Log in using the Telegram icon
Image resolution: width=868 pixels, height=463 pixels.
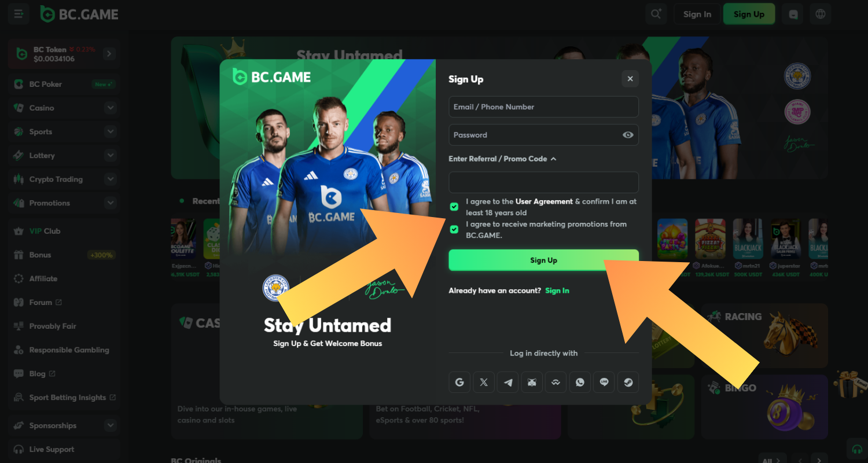click(508, 383)
